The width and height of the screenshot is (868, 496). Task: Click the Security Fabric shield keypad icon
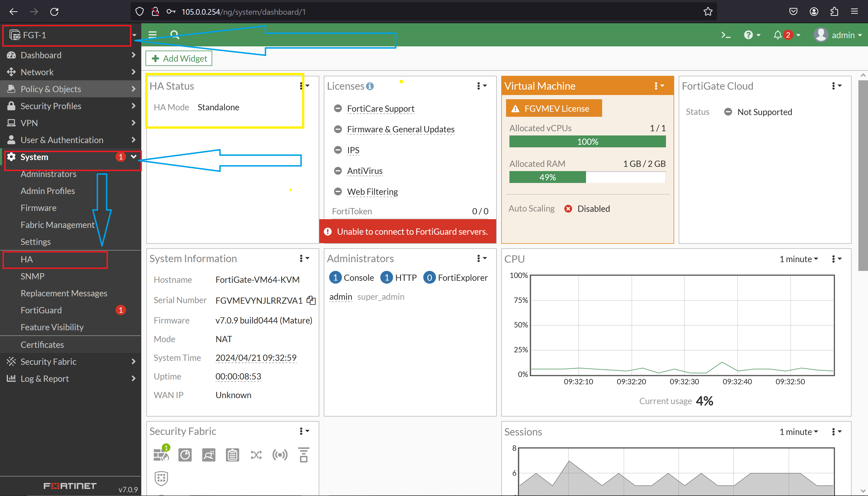[161, 478]
